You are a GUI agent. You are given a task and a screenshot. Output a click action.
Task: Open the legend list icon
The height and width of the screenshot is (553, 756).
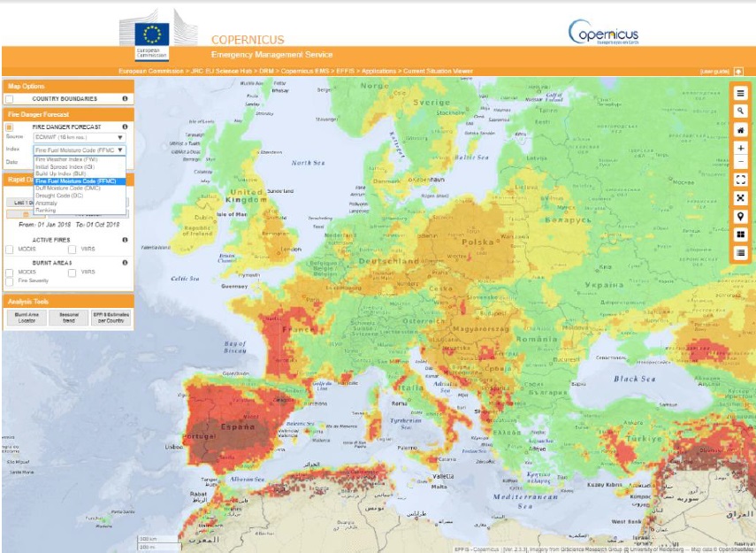(x=740, y=253)
